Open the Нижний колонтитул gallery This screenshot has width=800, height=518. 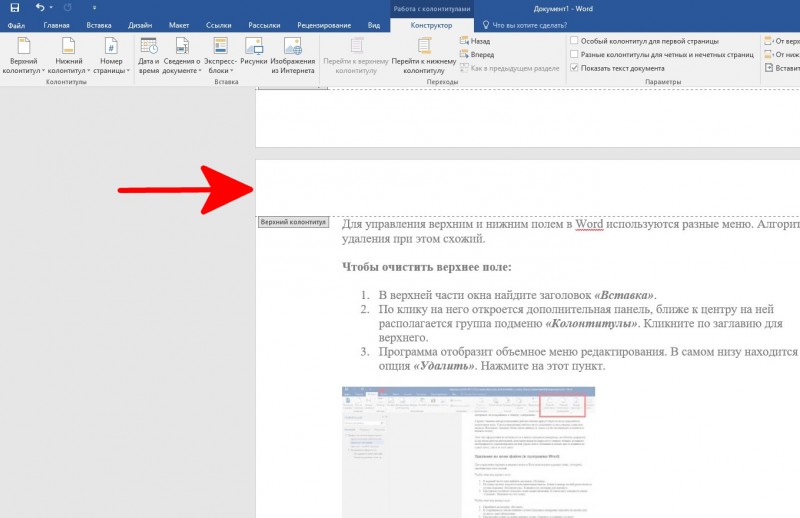(x=68, y=56)
